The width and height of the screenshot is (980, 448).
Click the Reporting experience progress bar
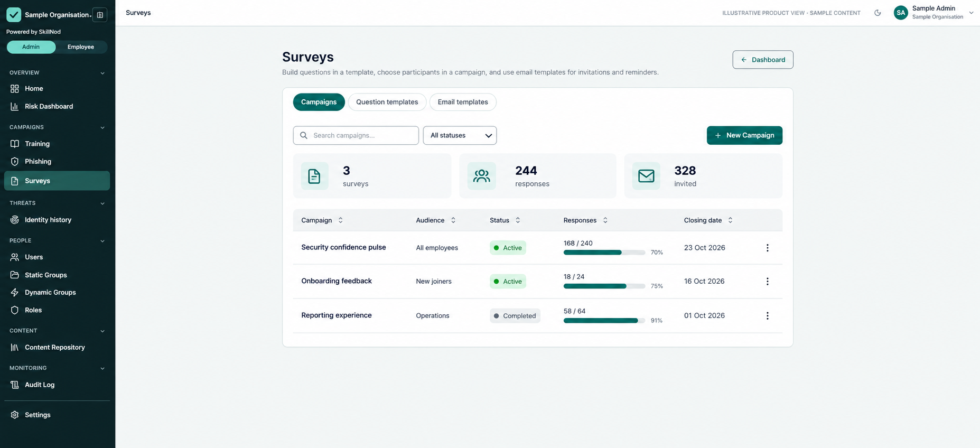604,321
